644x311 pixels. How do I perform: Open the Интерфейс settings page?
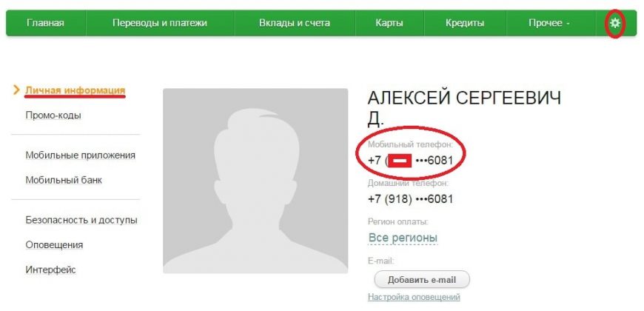tap(50, 270)
